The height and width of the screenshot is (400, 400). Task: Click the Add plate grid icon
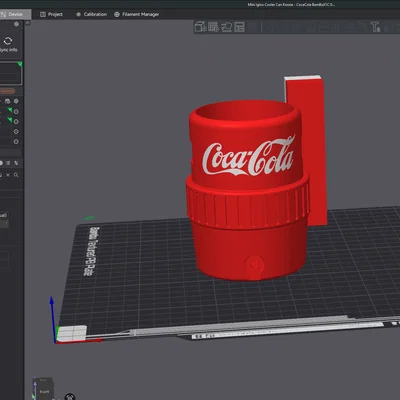(x=213, y=27)
